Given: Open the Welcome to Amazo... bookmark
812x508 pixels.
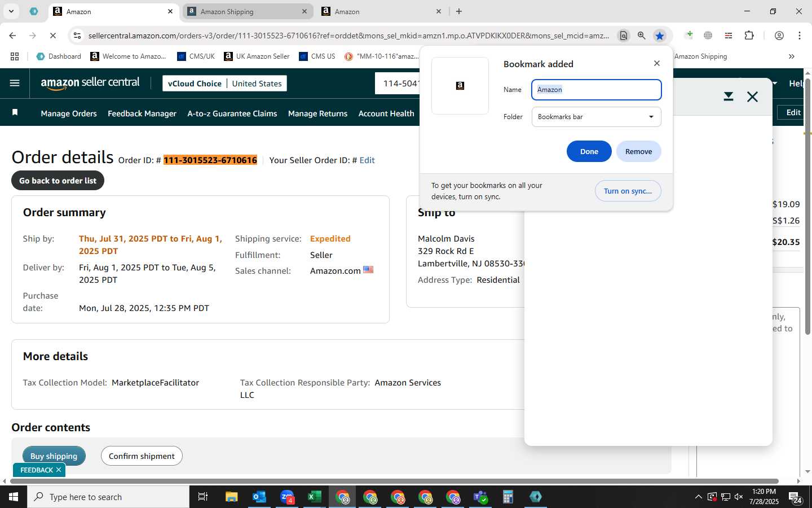Looking at the screenshot, I should point(129,56).
